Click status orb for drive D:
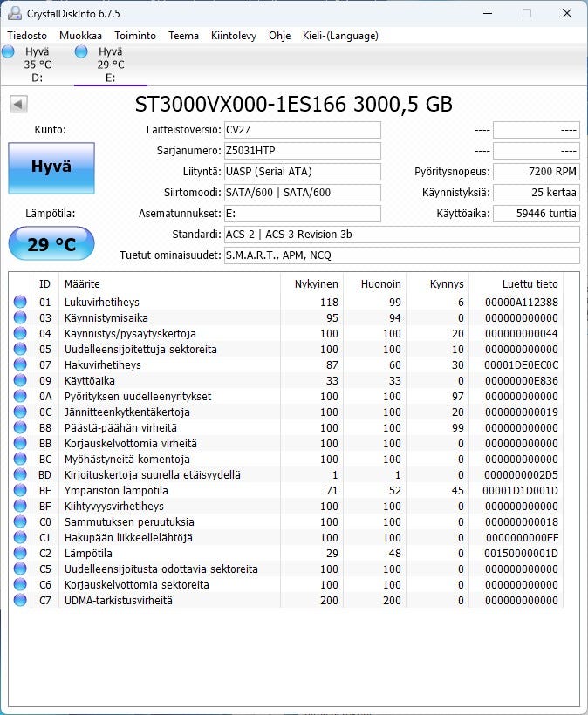 [x=8, y=51]
